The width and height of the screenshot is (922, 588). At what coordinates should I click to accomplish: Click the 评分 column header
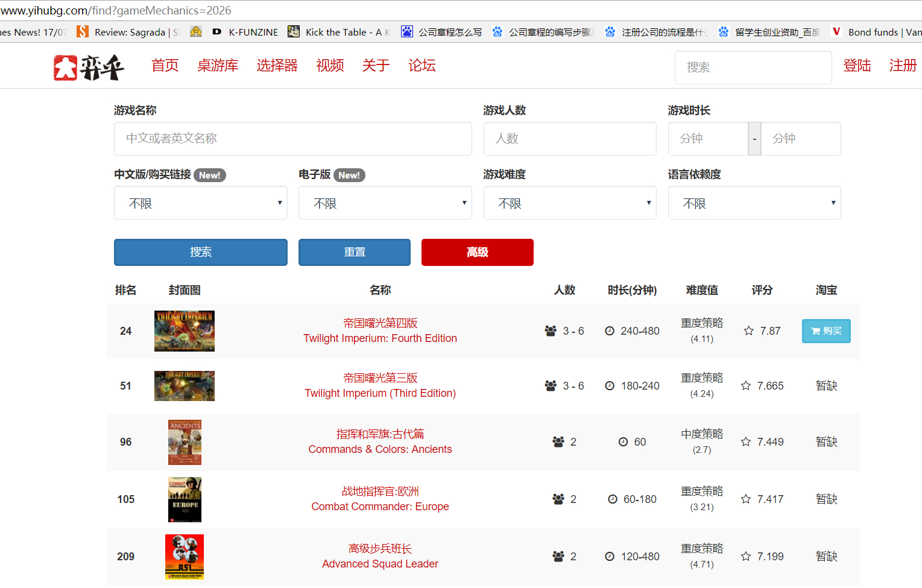point(762,290)
